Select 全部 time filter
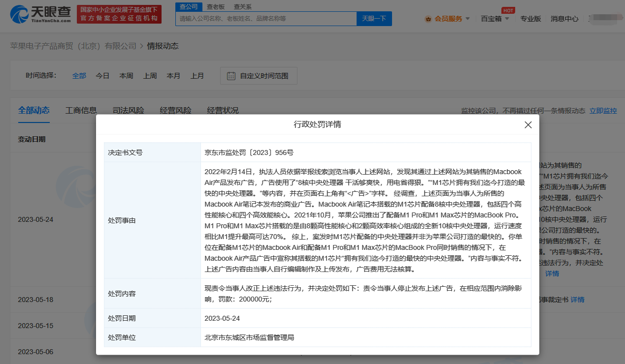Viewport: 625px width, 364px height. (79, 76)
